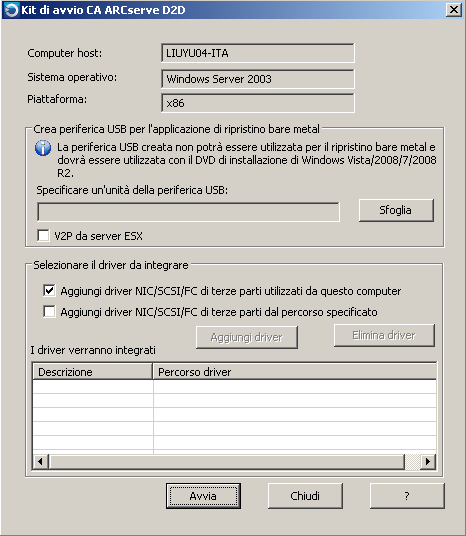
Task: Sort by Percorso driver column header
Action: click(x=294, y=372)
